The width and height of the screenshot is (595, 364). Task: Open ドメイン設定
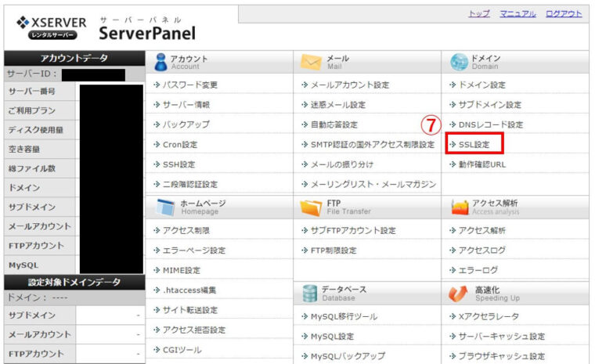point(482,85)
